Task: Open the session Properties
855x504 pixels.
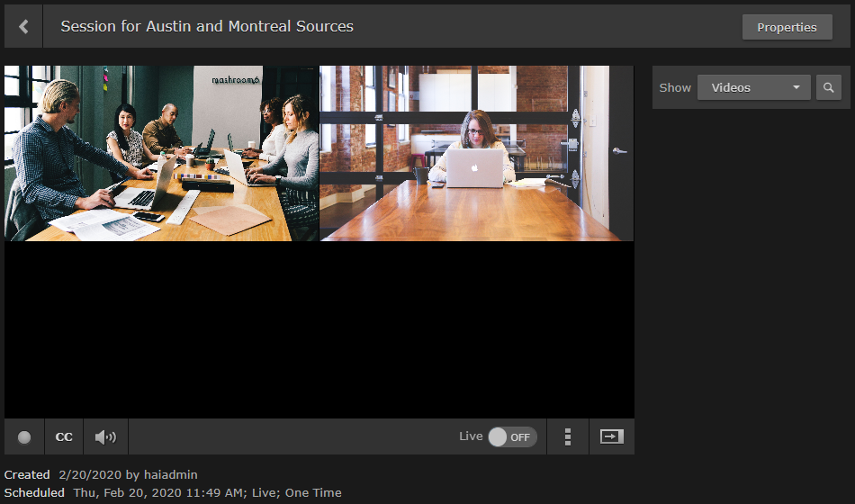Action: pos(787,27)
